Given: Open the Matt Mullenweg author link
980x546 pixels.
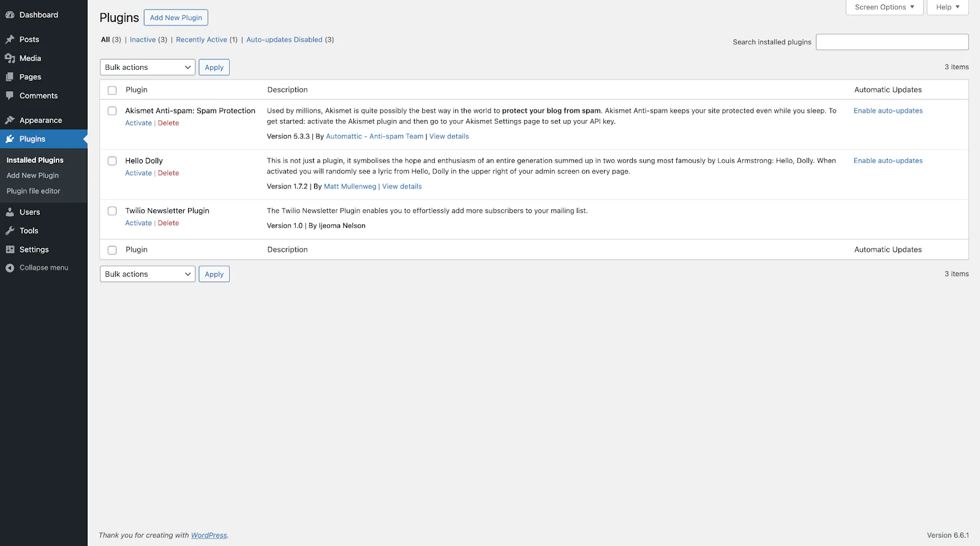Looking at the screenshot, I should tap(350, 187).
